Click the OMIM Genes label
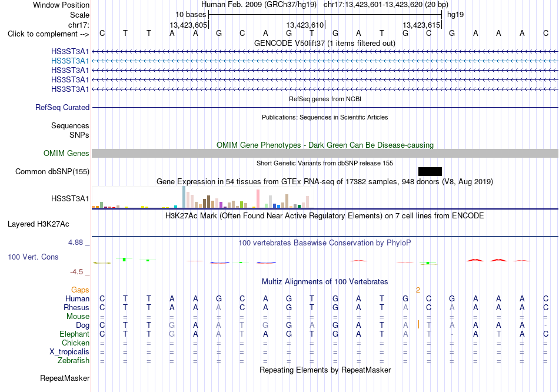This screenshot has width=559, height=392. 66,154
